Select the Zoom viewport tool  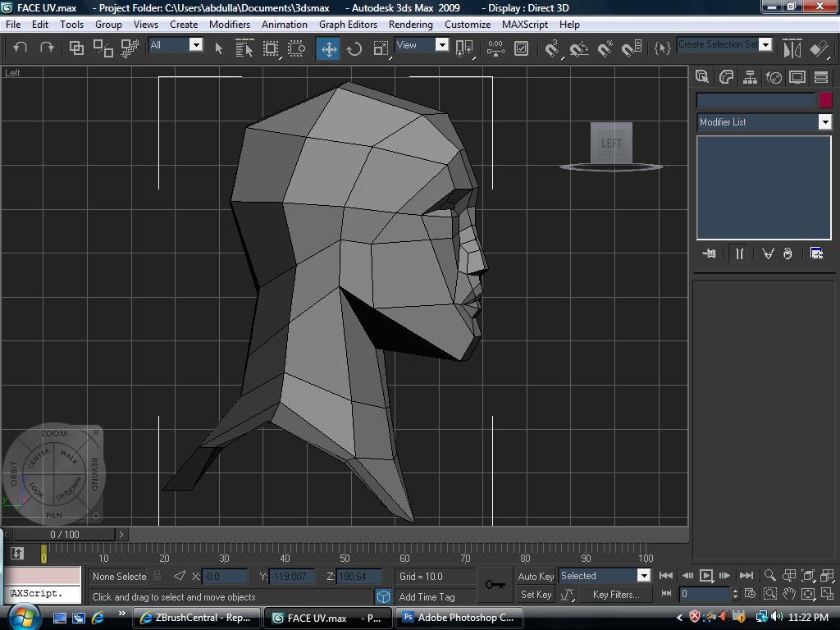769,575
